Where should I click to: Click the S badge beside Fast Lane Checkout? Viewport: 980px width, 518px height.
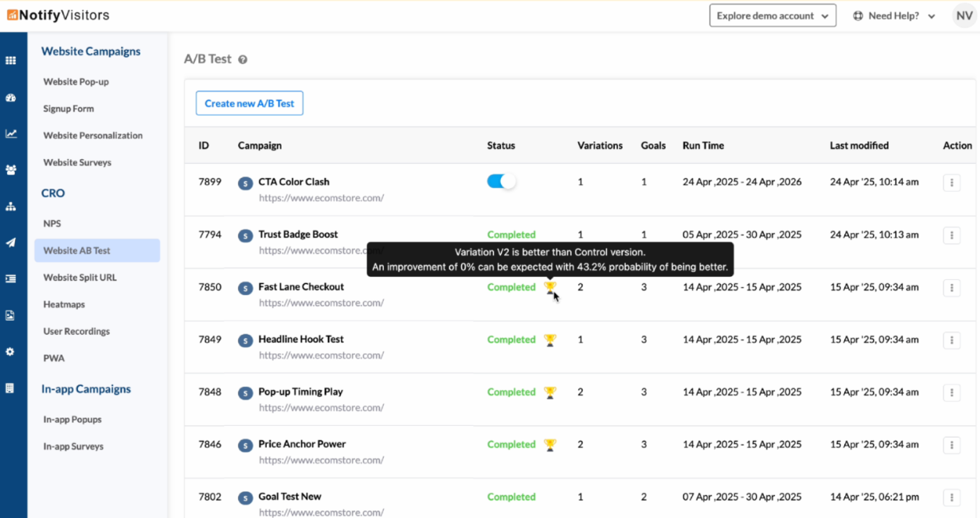pos(245,288)
